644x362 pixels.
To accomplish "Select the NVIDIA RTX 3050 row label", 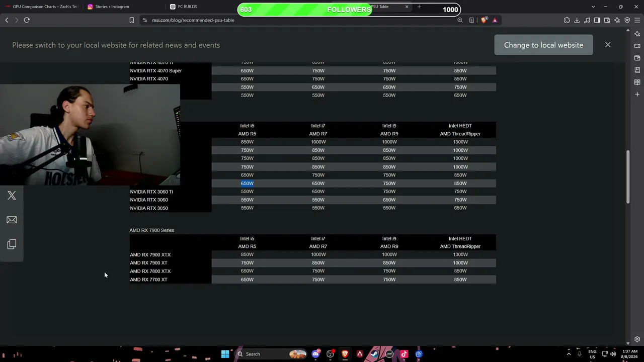I will pyautogui.click(x=149, y=208).
